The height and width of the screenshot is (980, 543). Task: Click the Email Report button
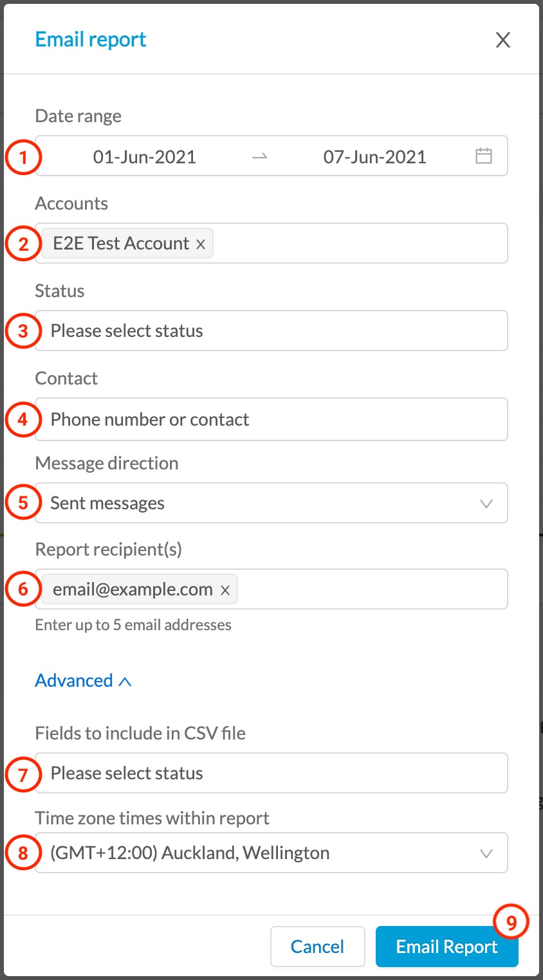[x=447, y=947]
